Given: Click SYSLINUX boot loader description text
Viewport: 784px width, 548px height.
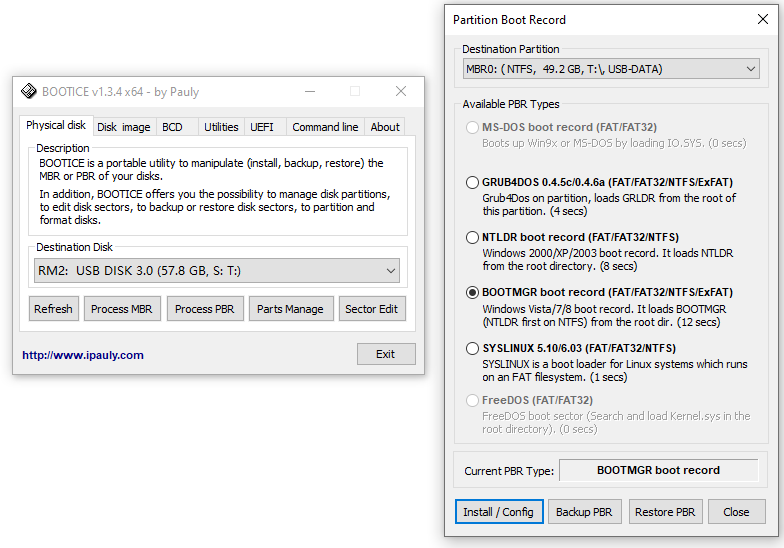Looking at the screenshot, I should [x=614, y=370].
